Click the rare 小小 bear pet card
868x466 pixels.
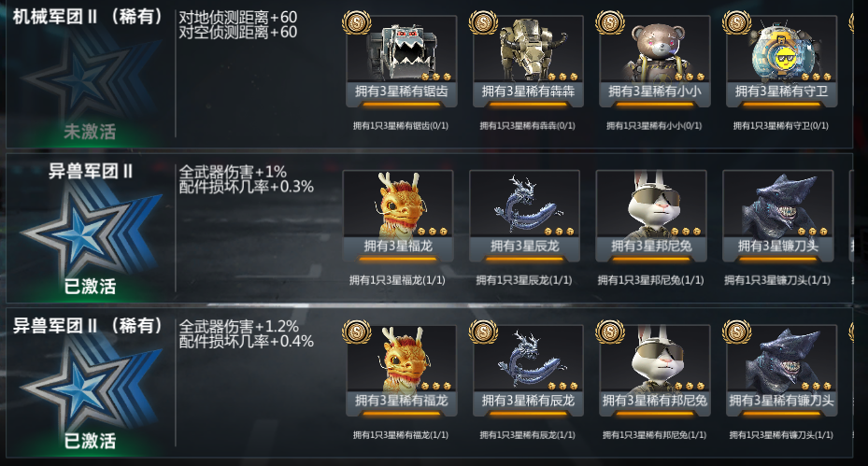pos(655,61)
